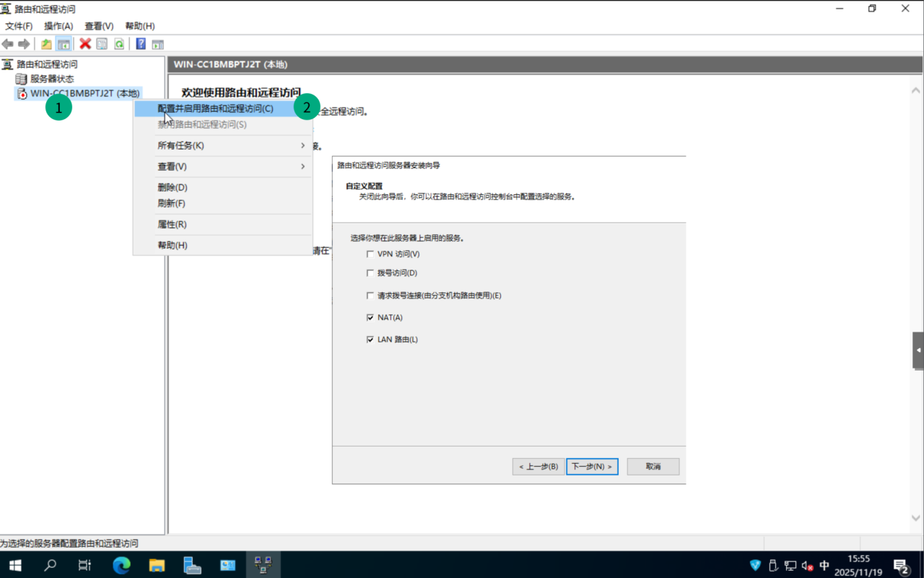Click the Forward arrow in the toolbar

click(24, 44)
